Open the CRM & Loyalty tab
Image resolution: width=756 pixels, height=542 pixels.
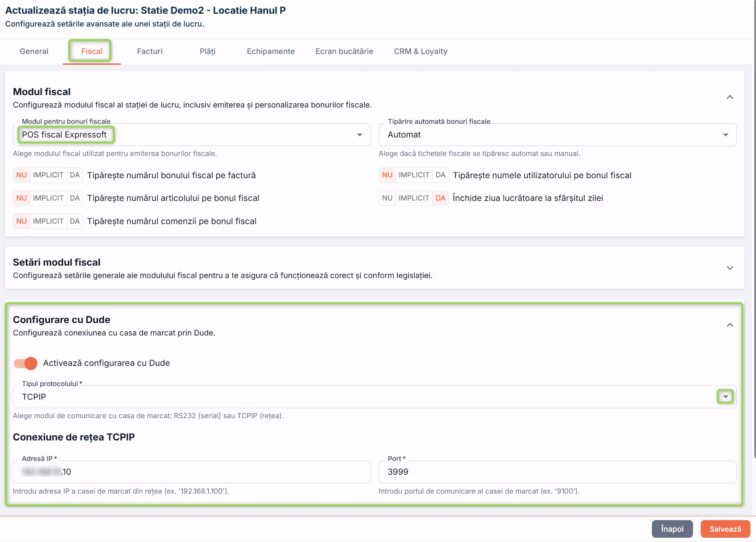421,51
